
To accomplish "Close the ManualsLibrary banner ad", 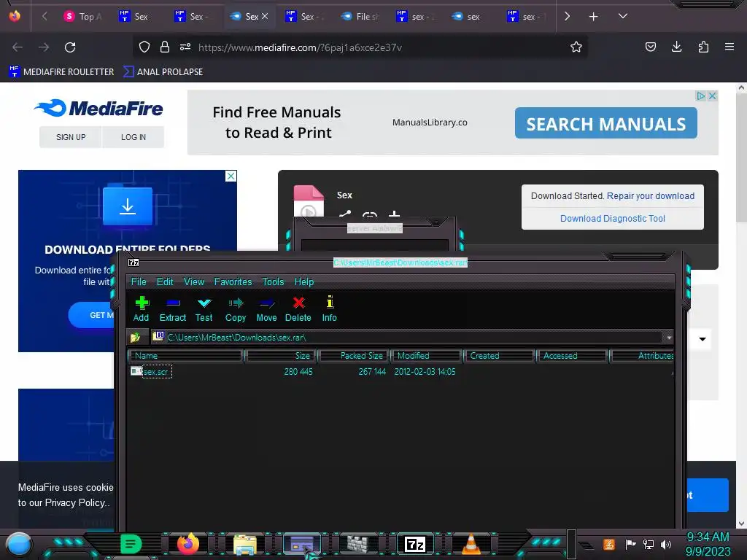I will point(712,96).
